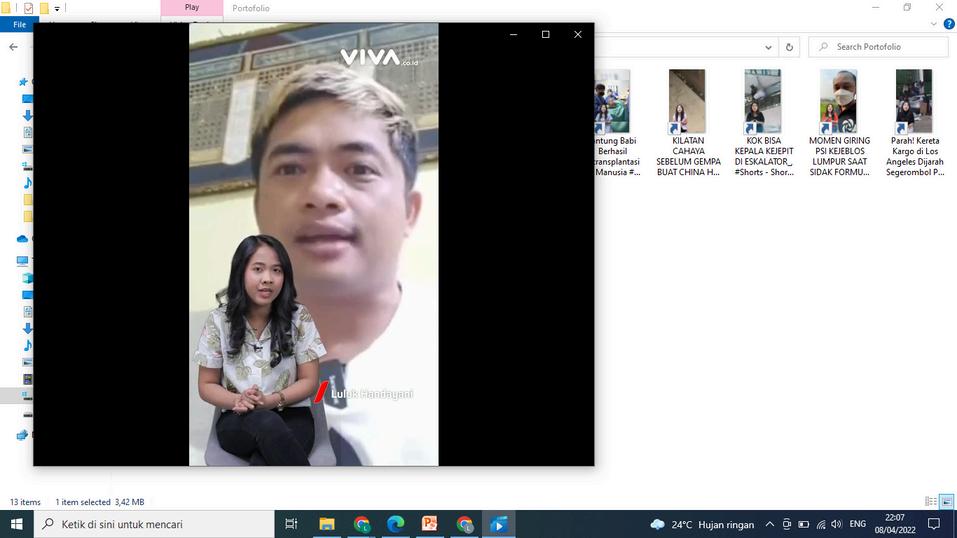Click the '13 items' status bar text
Image resolution: width=957 pixels, height=538 pixels.
click(25, 502)
